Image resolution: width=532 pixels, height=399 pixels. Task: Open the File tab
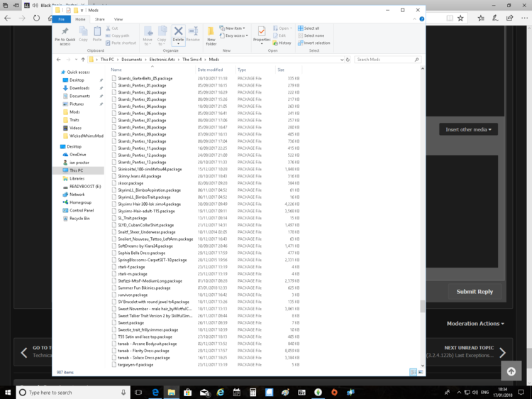(62, 19)
